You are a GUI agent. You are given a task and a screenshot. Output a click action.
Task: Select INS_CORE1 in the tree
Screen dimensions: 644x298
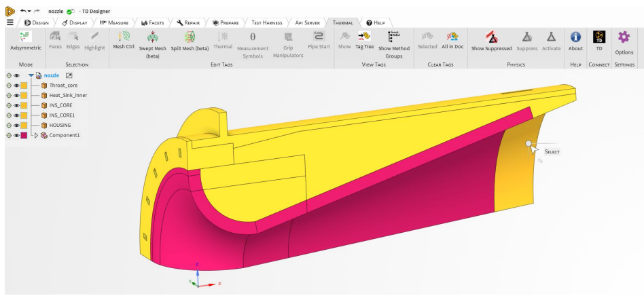tap(62, 115)
